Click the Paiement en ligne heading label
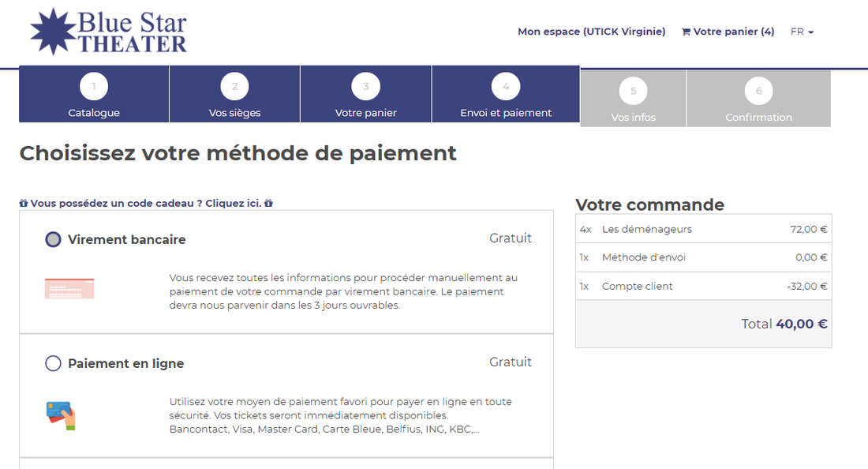Viewport: 868px width, 469px height. pos(125,363)
